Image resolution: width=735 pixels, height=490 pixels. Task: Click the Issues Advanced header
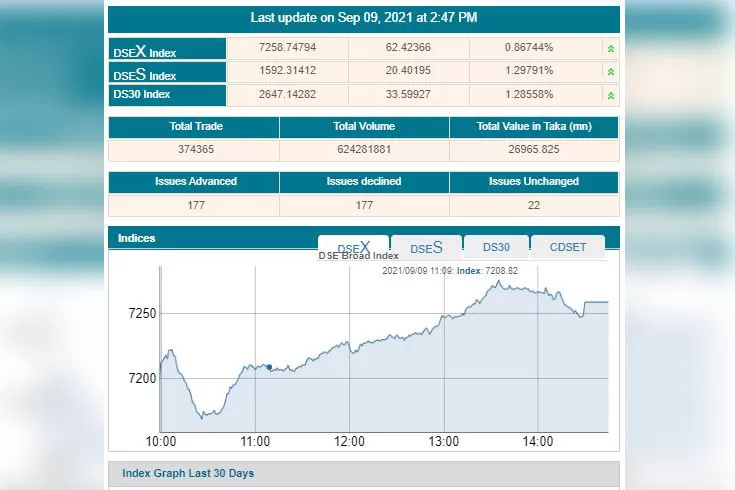[x=196, y=181]
